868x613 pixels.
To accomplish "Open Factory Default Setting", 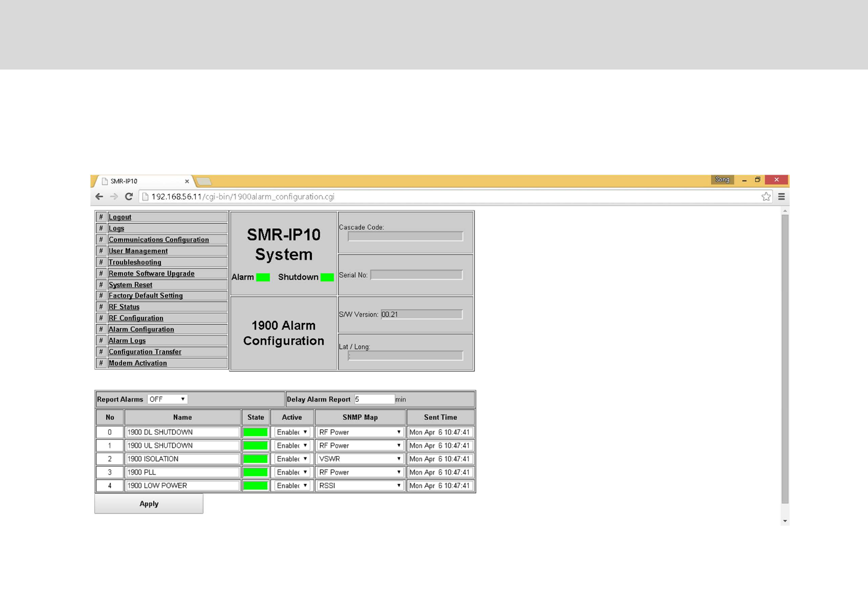I will (145, 296).
